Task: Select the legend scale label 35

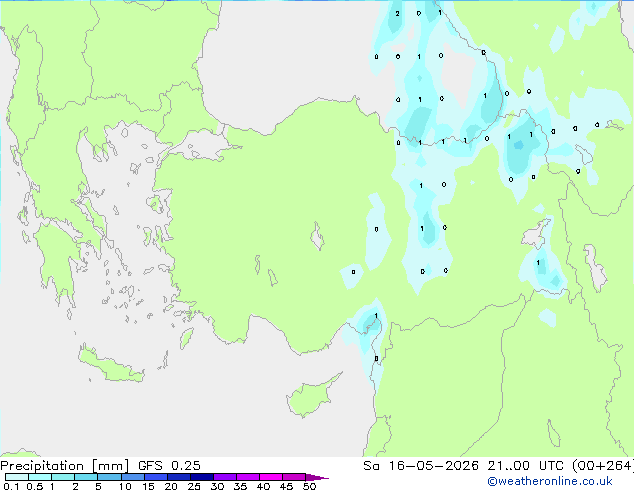Action: (x=240, y=486)
